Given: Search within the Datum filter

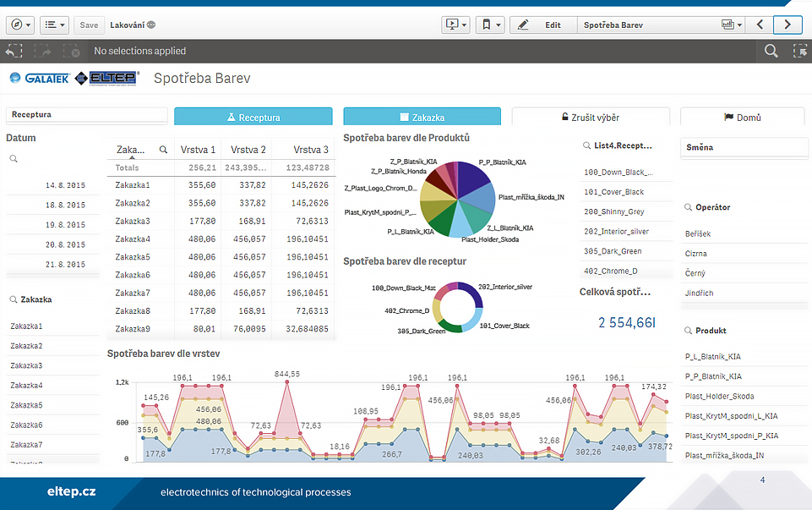Looking at the screenshot, I should [x=14, y=159].
